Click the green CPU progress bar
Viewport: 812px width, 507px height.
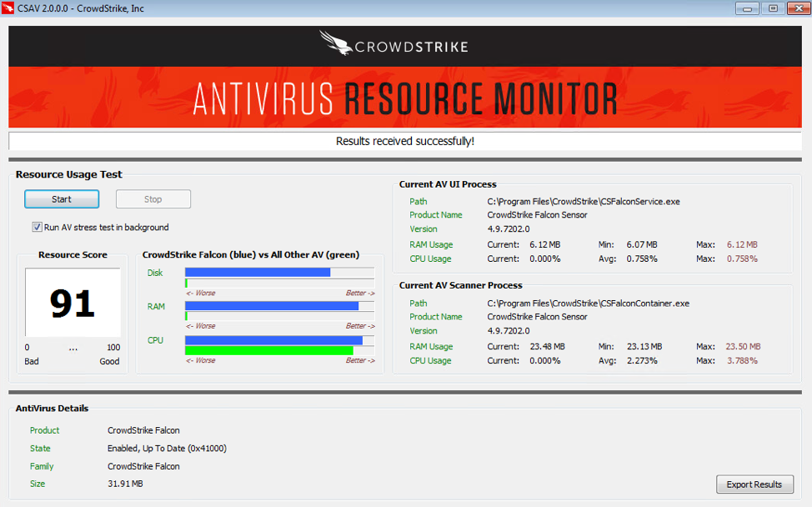pos(269,350)
